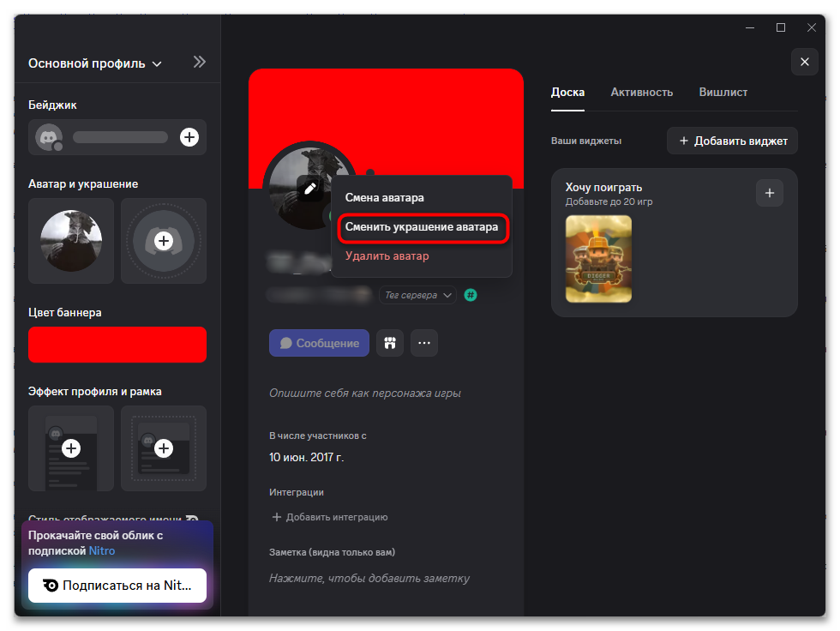Screen dimensions: 840x631
Task: Add a profile effect
Action: coord(71,448)
